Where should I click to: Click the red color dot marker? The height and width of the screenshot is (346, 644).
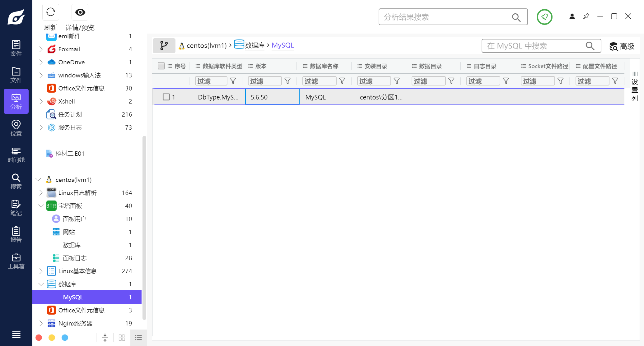point(39,338)
